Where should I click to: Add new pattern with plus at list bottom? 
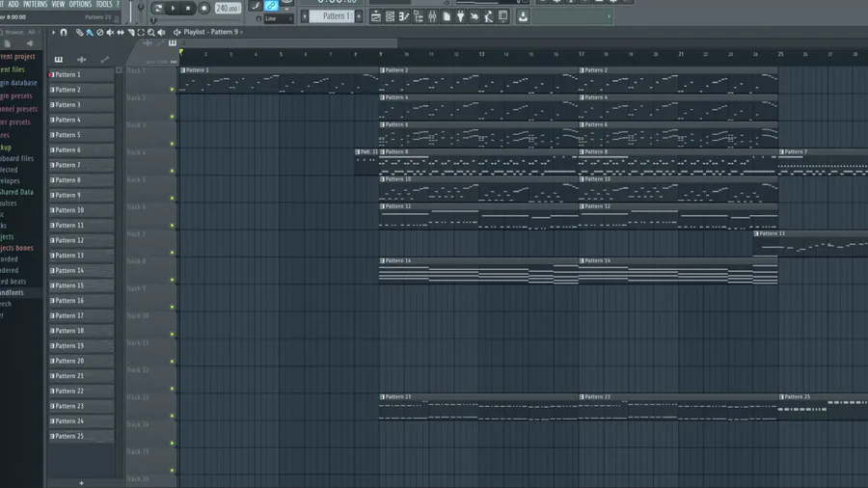click(x=81, y=483)
